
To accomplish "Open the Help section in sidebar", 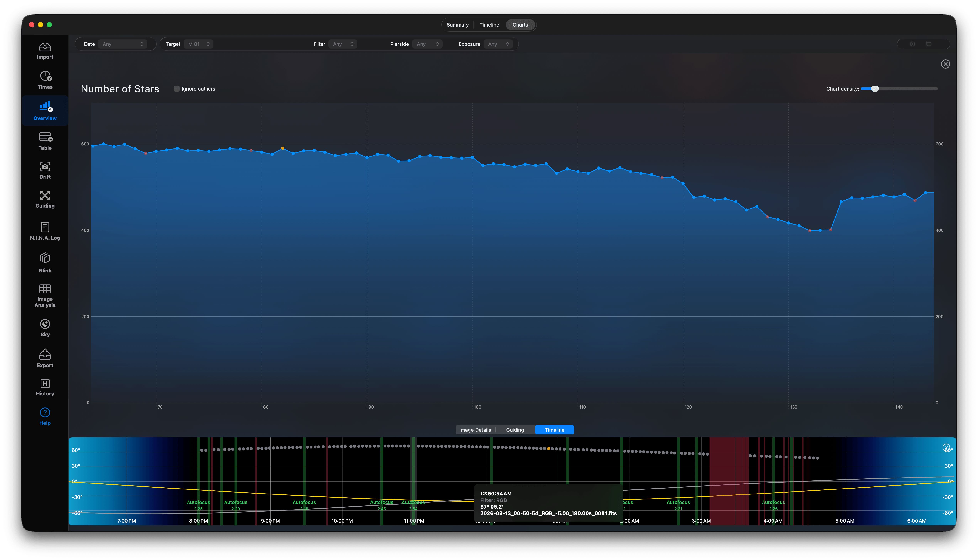I will pos(45,417).
